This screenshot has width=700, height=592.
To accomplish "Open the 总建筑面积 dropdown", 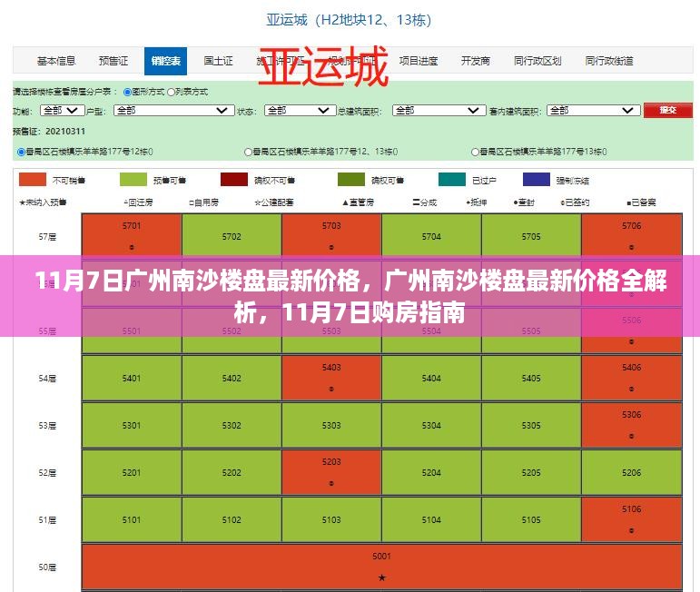I will point(439,110).
